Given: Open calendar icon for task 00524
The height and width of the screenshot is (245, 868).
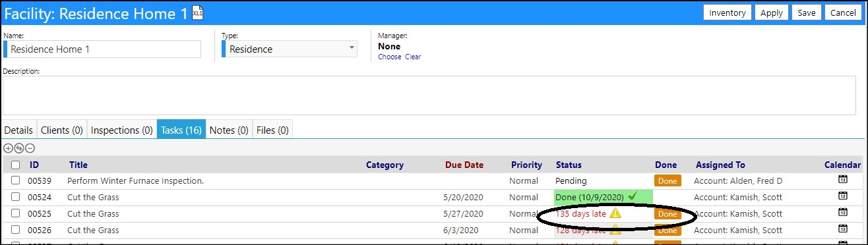Looking at the screenshot, I should coord(842,196).
